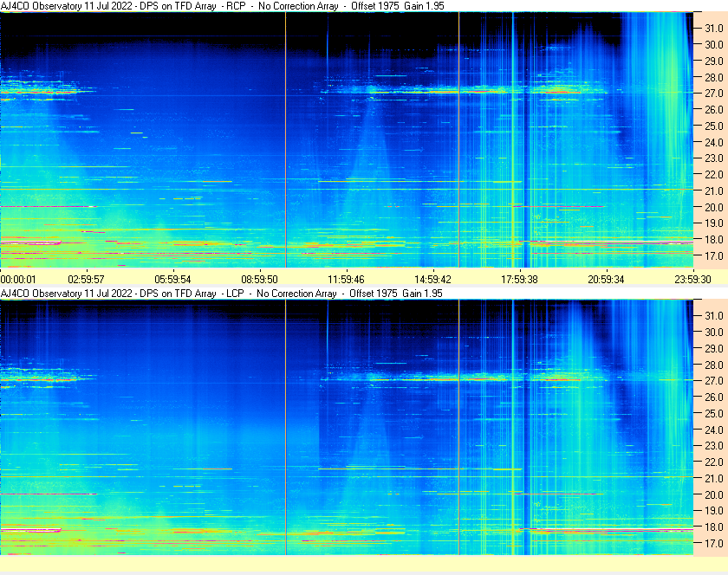
Task: Click the 31.0 frequency label on RCP panel
Action: [714, 29]
